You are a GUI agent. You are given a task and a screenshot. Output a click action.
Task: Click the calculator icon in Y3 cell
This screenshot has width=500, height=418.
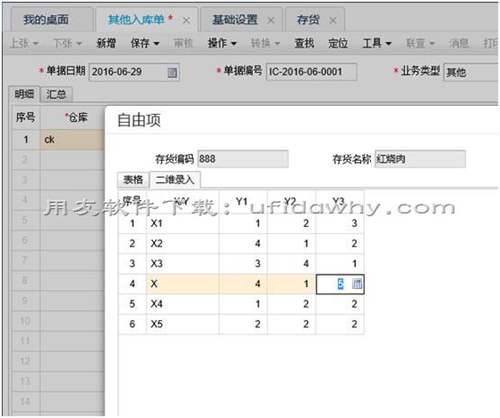coord(357,284)
